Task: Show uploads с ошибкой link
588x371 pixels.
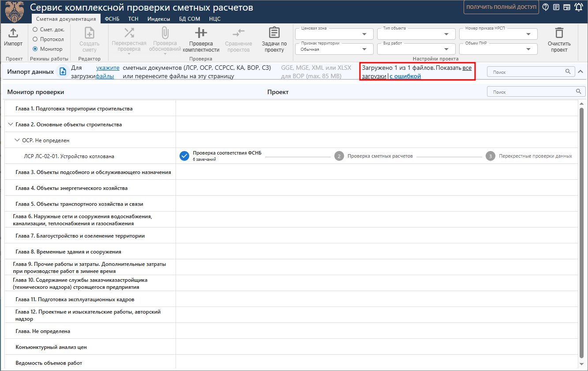Action: tap(405, 76)
